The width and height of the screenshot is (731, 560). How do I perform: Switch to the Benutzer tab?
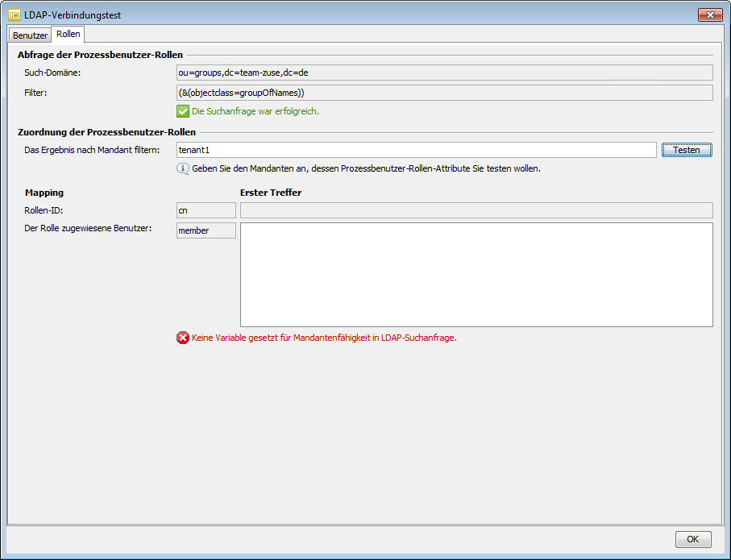click(x=29, y=35)
